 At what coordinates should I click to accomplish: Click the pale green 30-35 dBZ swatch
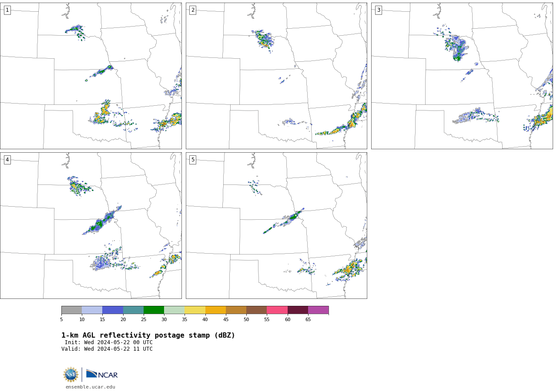[x=174, y=310]
